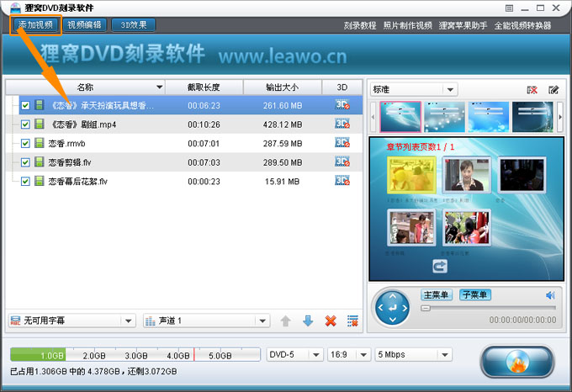Switch to the 主菜单 main menu tab

pos(437,294)
